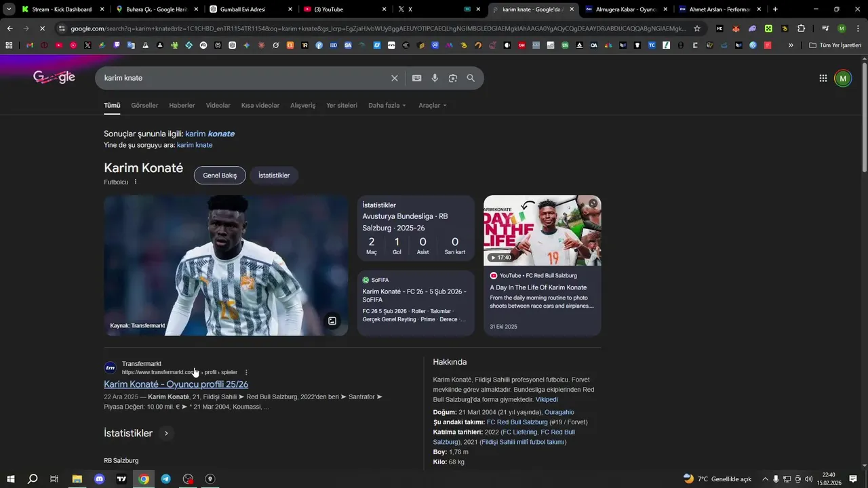Open TradingView from the taskbar
Viewport: 868px width, 488px height.
click(x=122, y=479)
